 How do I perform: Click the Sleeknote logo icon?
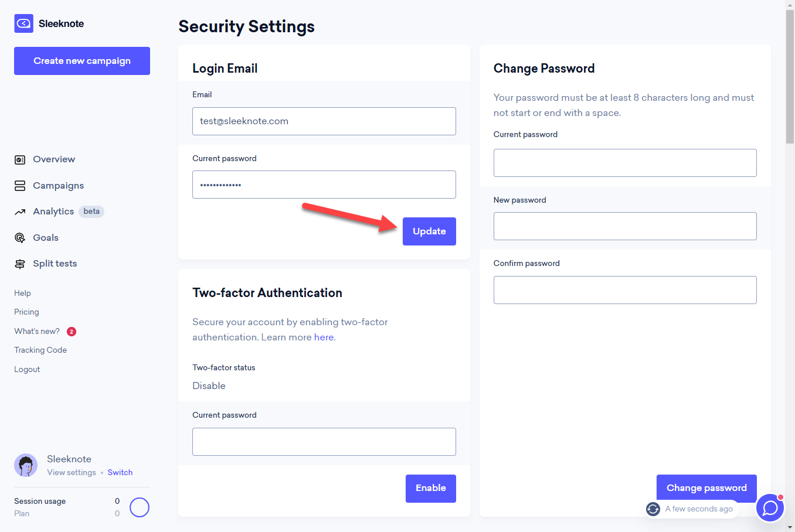(23, 23)
